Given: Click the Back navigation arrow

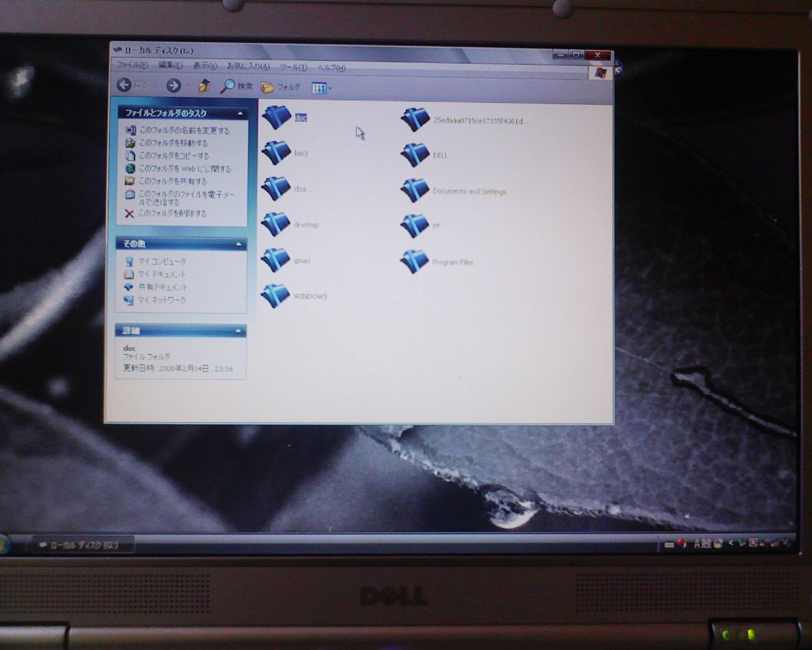Looking at the screenshot, I should 125,85.
